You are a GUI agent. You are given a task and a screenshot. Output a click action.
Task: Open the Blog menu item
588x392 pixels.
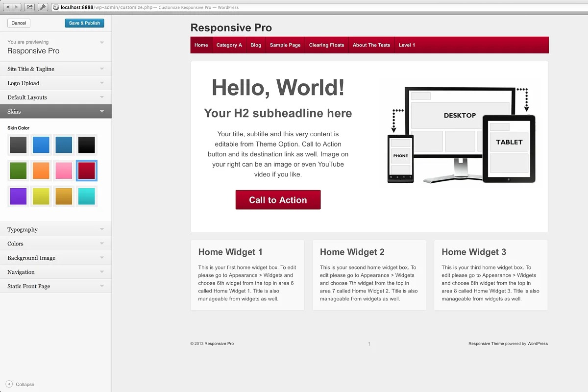256,45
